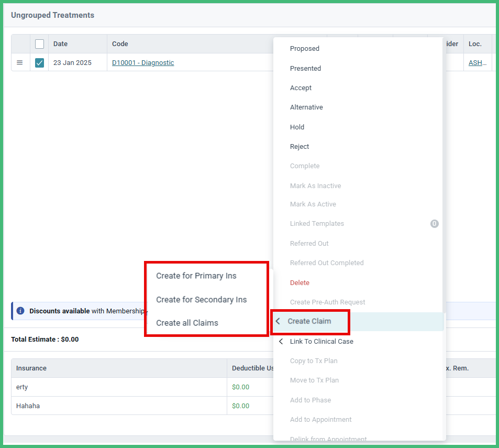Put the treatment on Hold
The height and width of the screenshot is (448, 499).
(x=297, y=127)
